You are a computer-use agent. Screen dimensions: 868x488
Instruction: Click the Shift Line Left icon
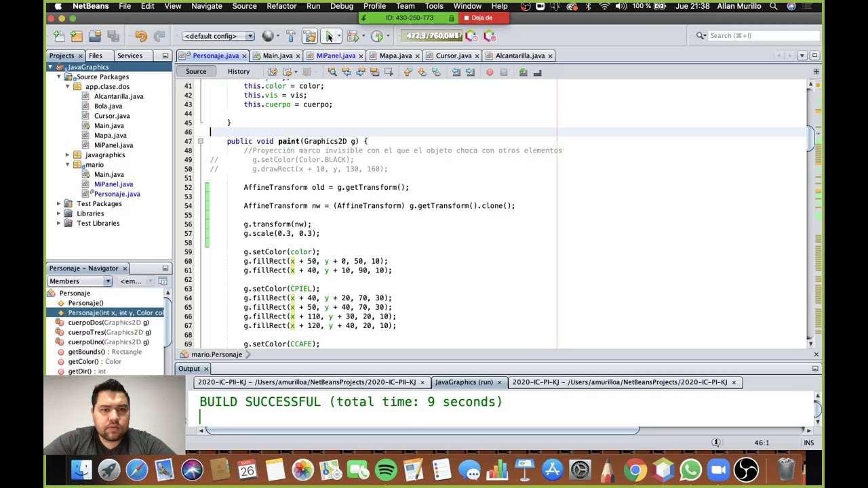coord(456,72)
